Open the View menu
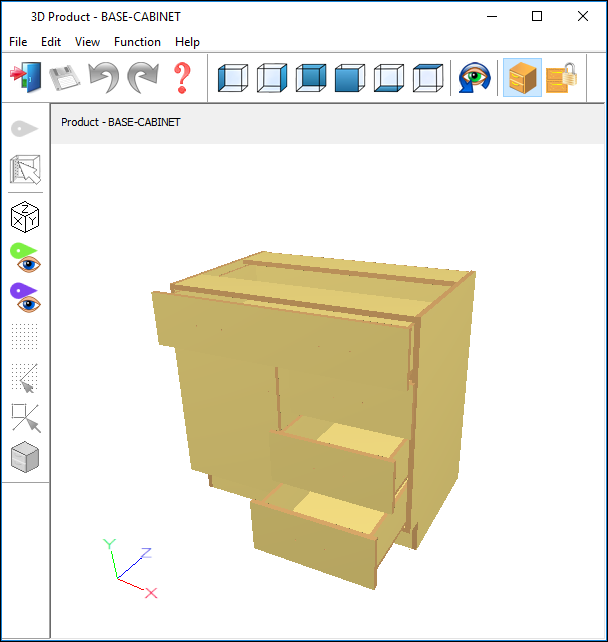Viewport: 608px width, 642px height. (87, 42)
